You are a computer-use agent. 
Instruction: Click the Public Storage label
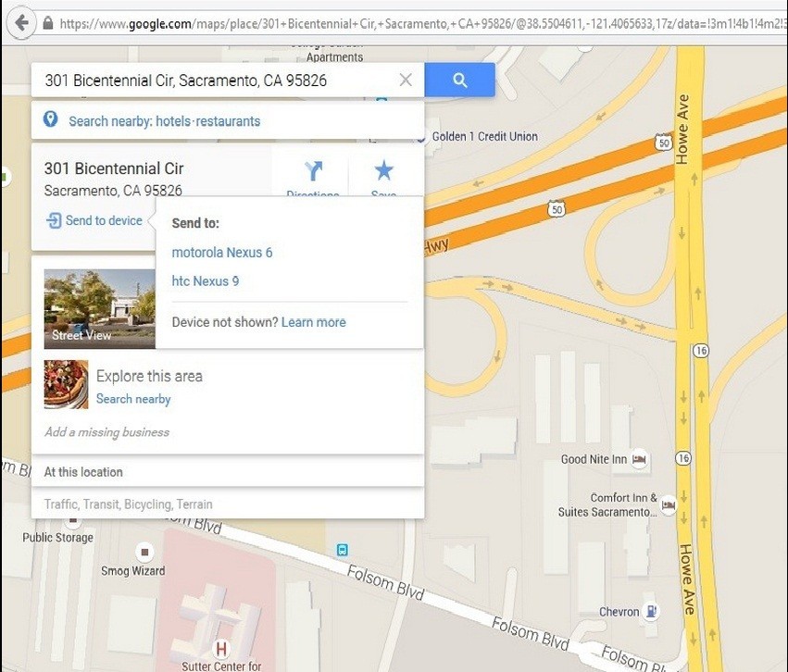(x=57, y=538)
